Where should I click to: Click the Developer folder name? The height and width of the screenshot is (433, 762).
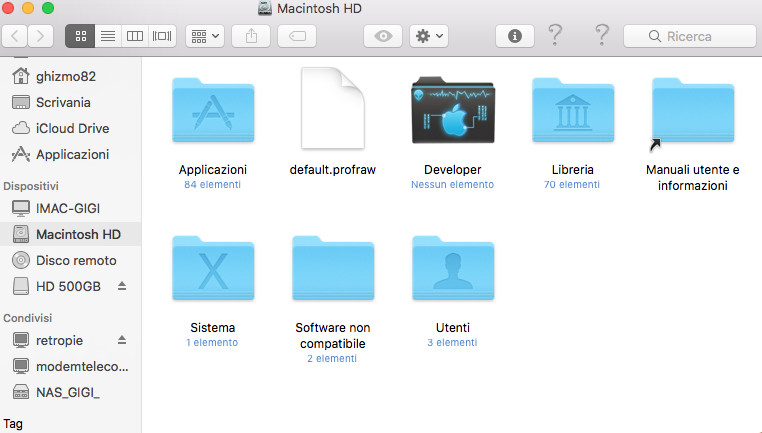click(x=452, y=170)
